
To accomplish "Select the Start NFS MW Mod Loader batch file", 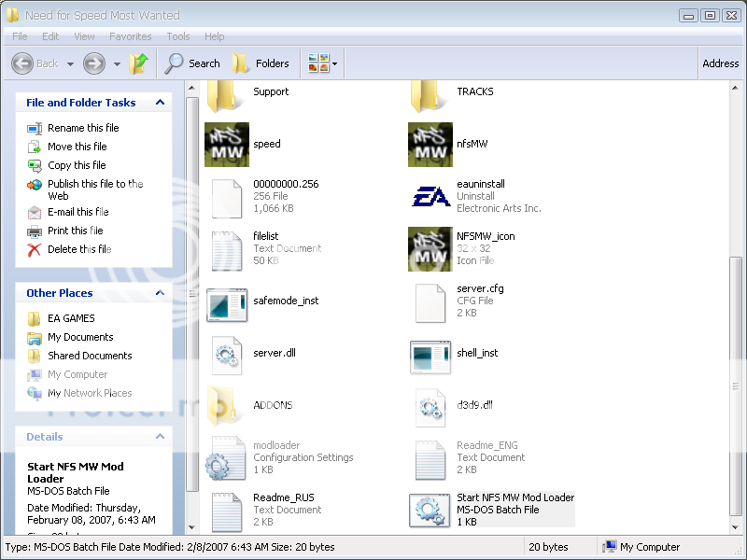I will coord(430,510).
